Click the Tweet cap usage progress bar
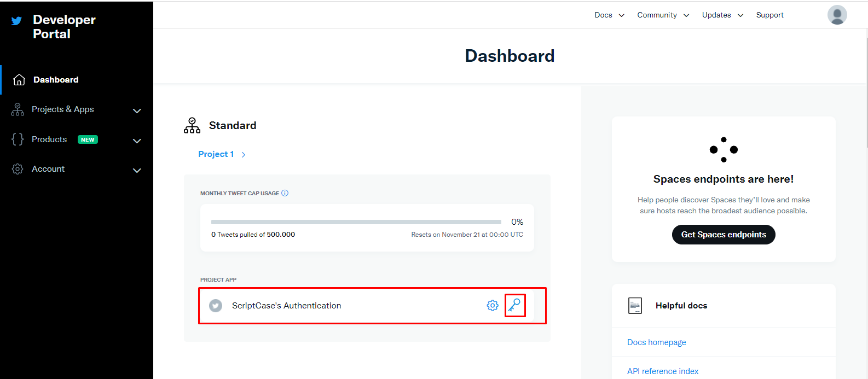The image size is (868, 379). [356, 222]
